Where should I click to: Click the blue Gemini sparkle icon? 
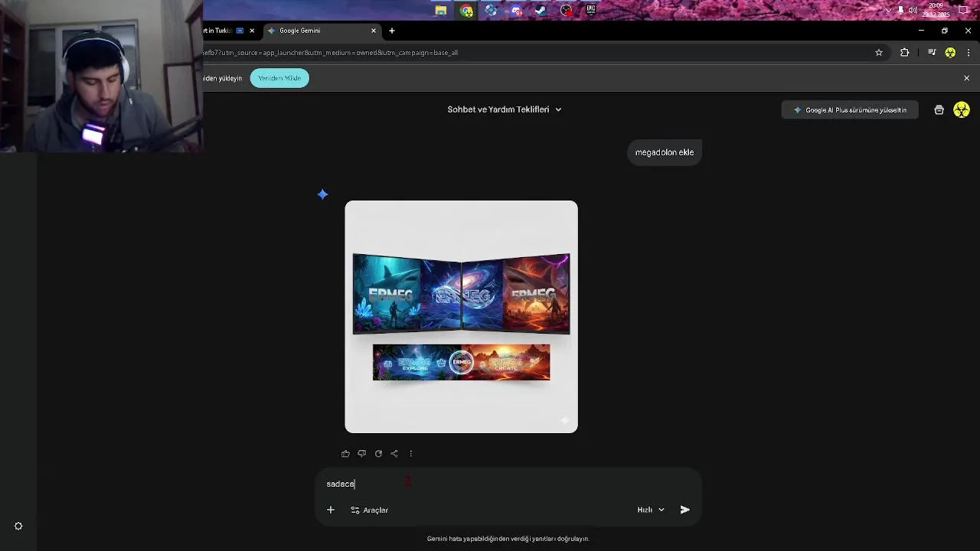coord(322,194)
